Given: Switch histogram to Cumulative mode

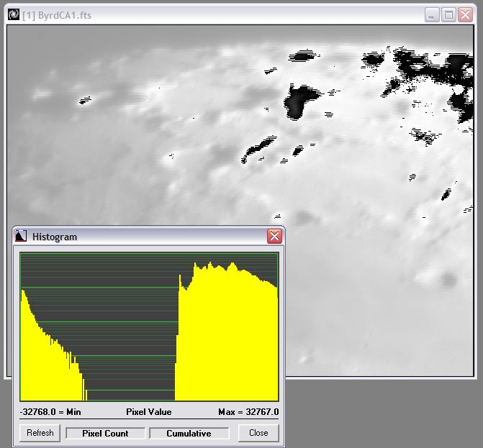Looking at the screenshot, I should coord(189,433).
